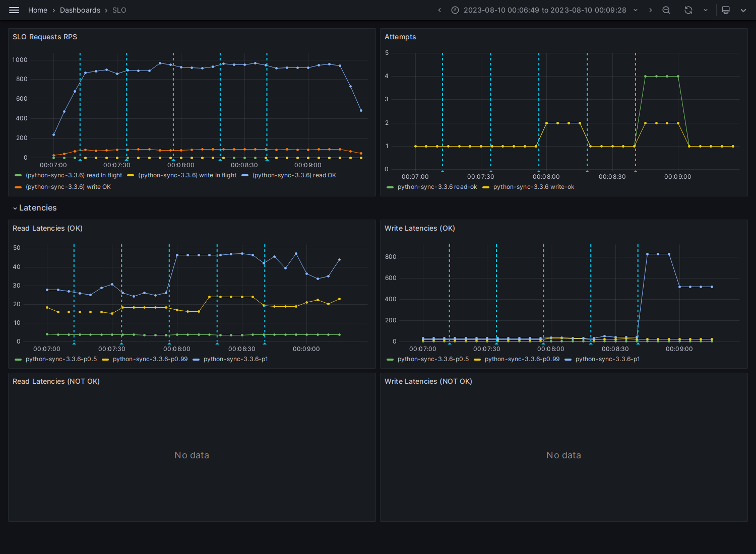Image resolution: width=756 pixels, height=554 pixels.
Task: Click 'No data' in Read Latencies (NOT OK)
Action: click(x=192, y=455)
